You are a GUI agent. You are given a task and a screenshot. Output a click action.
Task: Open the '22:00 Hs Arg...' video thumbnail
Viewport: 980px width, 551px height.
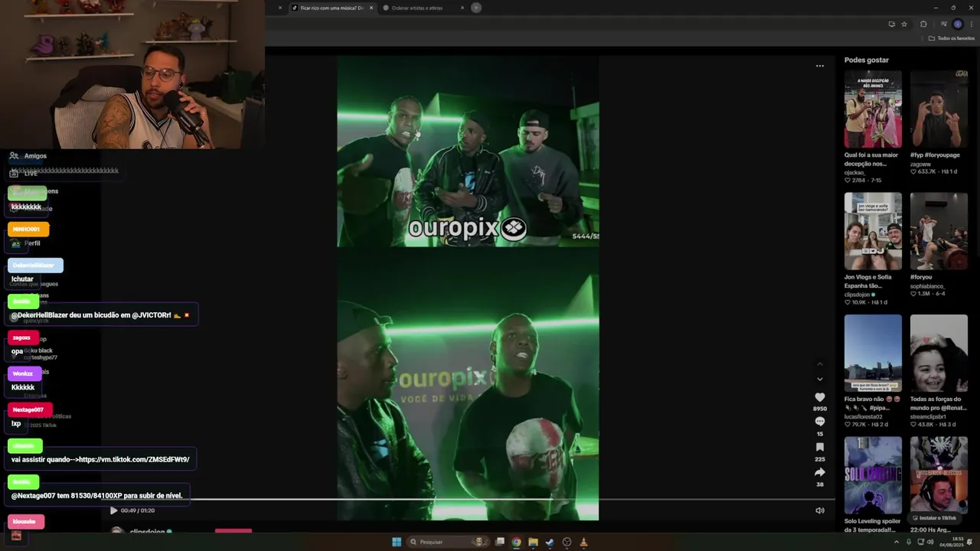[939, 475]
